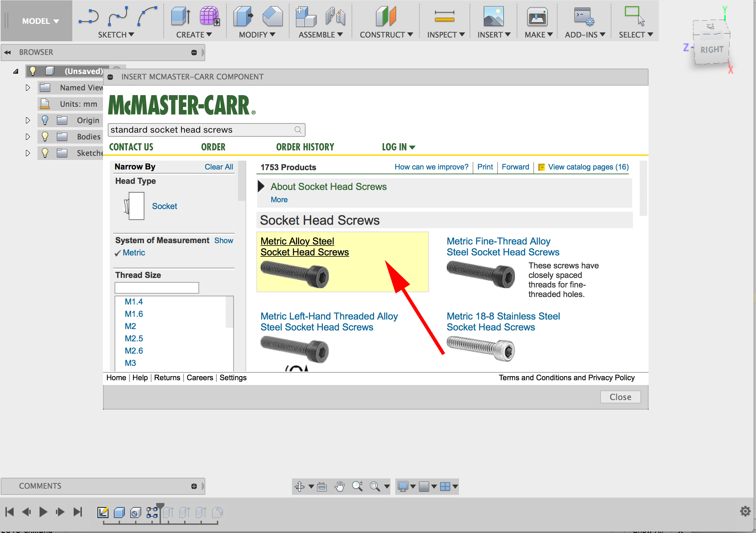Image resolution: width=756 pixels, height=533 pixels.
Task: Click the Scripts and Add-Ins icon
Action: tap(584, 16)
